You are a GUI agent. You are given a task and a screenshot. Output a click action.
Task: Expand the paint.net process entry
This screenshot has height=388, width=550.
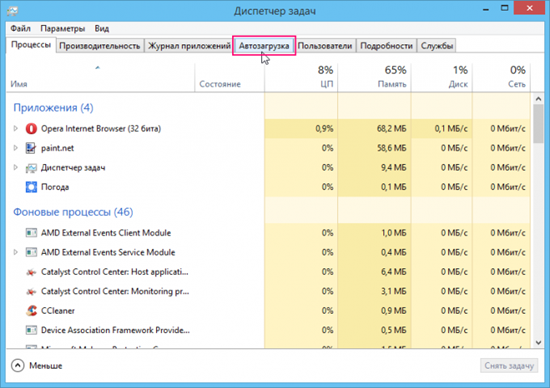click(15, 148)
